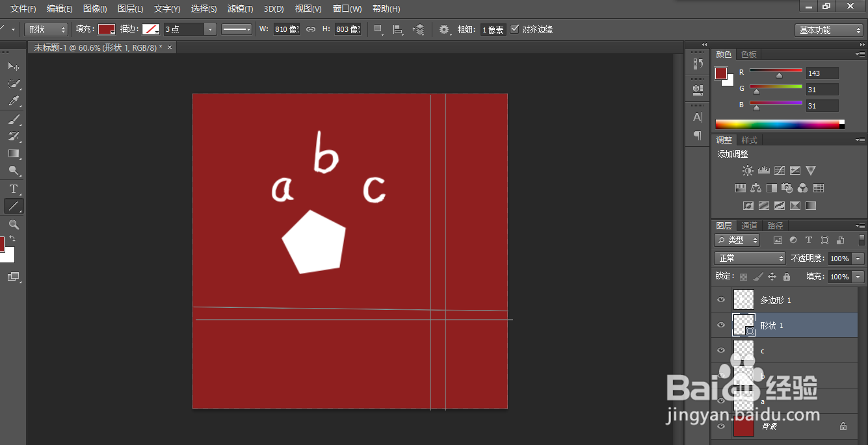Switch to the 样式 tab
This screenshot has width=868, height=445.
click(x=749, y=140)
